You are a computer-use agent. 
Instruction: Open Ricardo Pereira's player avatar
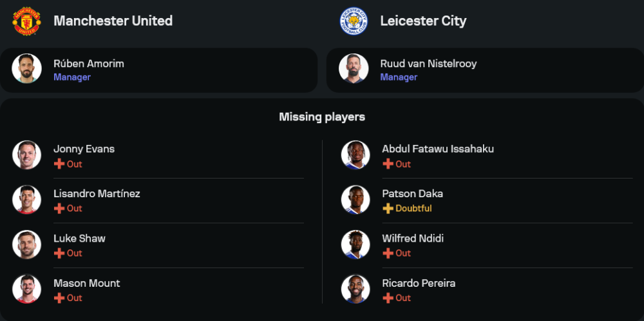[x=355, y=289]
